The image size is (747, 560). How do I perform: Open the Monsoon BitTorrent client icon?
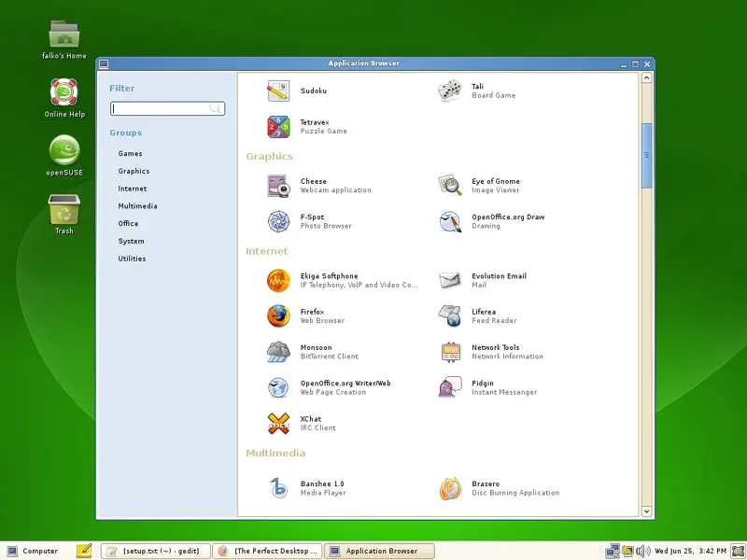pos(278,352)
